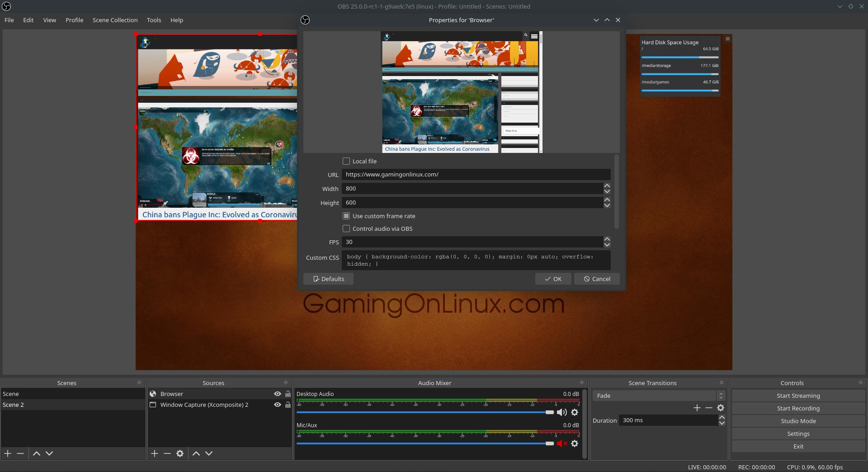868x472 pixels.
Task: Click the URL input field
Action: (476, 174)
